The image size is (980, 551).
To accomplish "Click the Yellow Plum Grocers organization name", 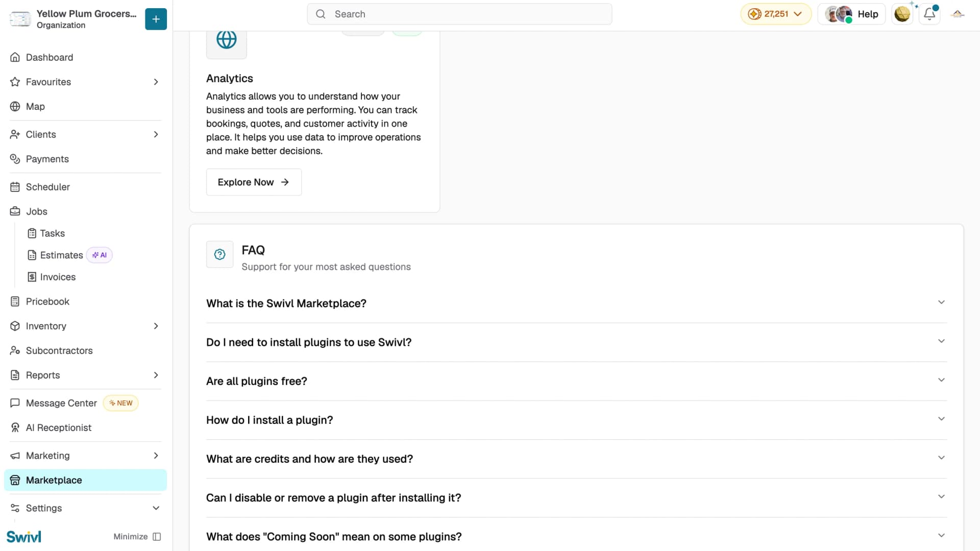I will pos(87,14).
